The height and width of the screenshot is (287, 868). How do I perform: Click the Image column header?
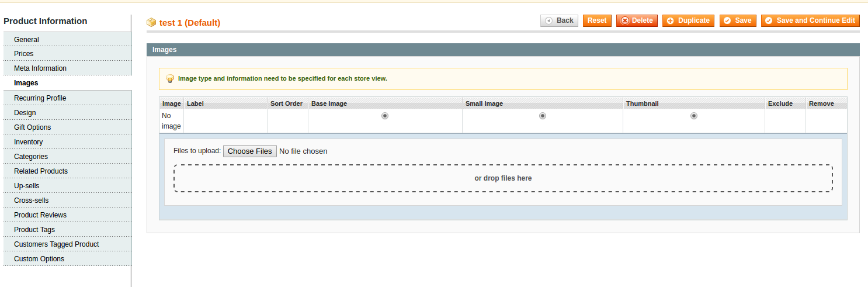click(x=172, y=103)
